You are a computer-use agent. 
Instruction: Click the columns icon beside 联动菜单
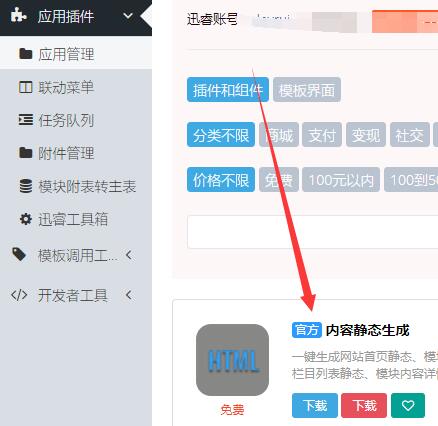pos(26,87)
